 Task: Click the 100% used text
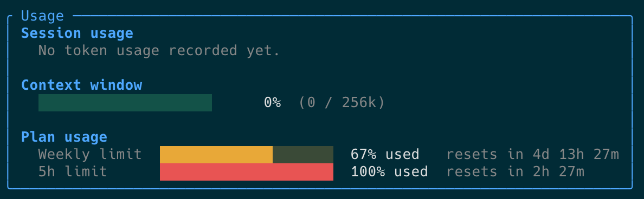(389, 171)
